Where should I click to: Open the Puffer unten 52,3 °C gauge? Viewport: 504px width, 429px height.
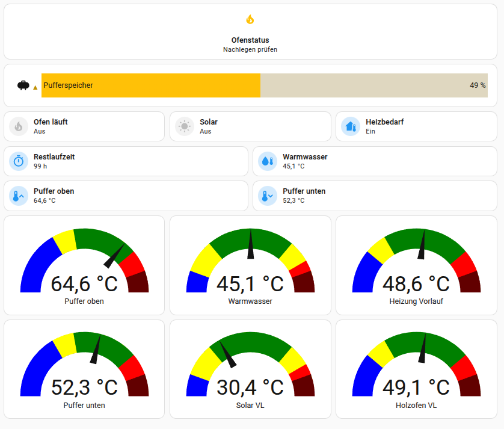tap(84, 369)
